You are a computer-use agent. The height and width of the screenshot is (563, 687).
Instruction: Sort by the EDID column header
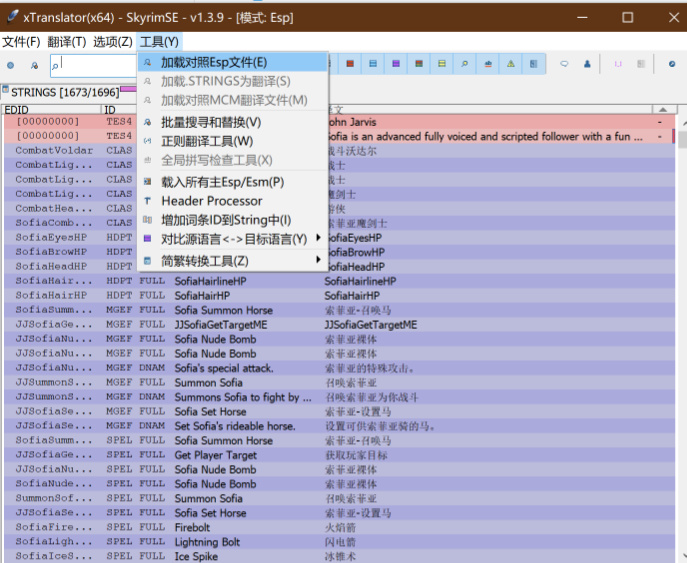pyautogui.click(x=51, y=110)
